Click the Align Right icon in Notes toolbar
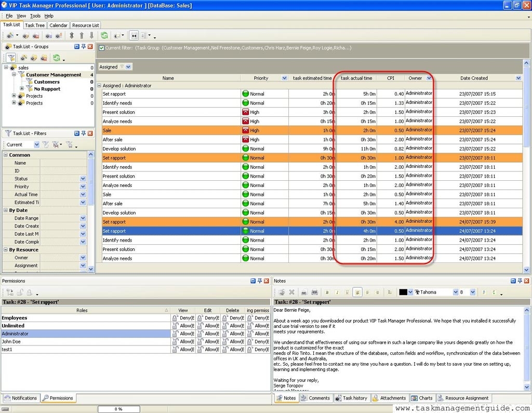532x413 pixels. coord(377,292)
